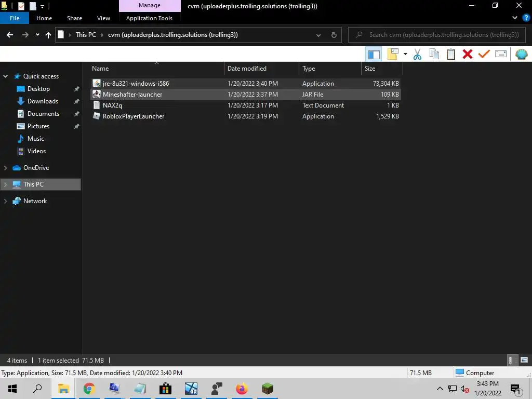Expand the This PC tree node
532x399 pixels.
click(x=5, y=184)
